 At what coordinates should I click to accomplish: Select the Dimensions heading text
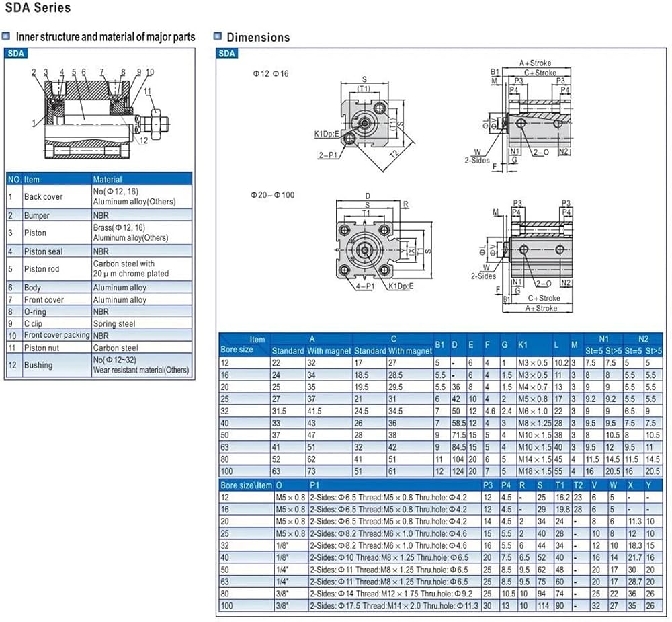tap(259, 38)
